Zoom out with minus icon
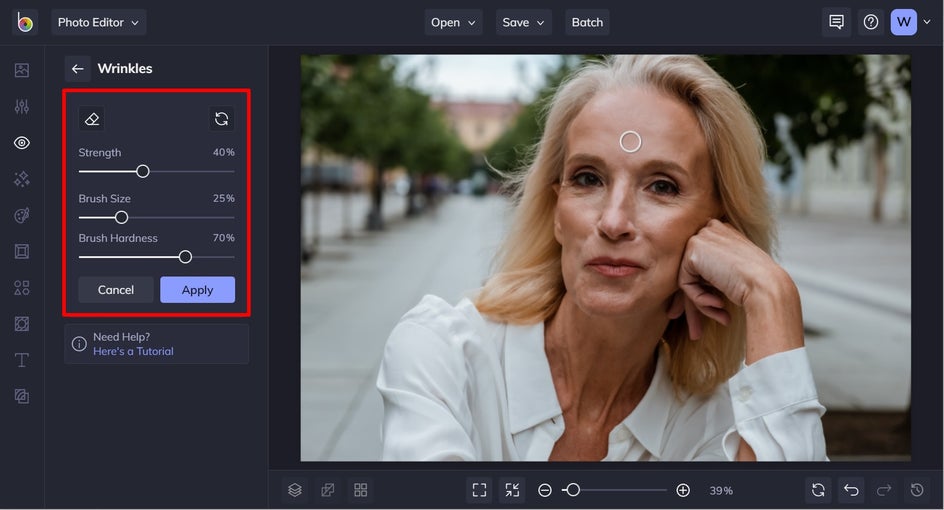This screenshot has width=944, height=510. click(x=545, y=491)
